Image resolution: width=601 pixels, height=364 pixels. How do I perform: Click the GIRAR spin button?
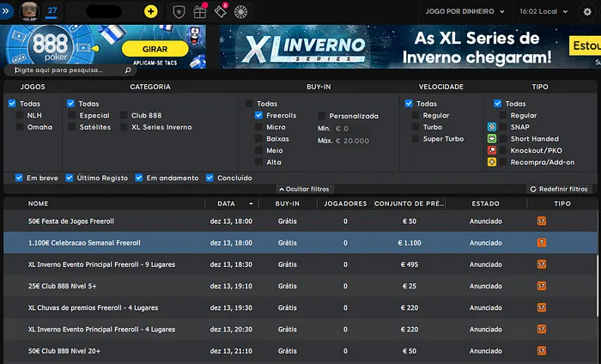[x=155, y=49]
